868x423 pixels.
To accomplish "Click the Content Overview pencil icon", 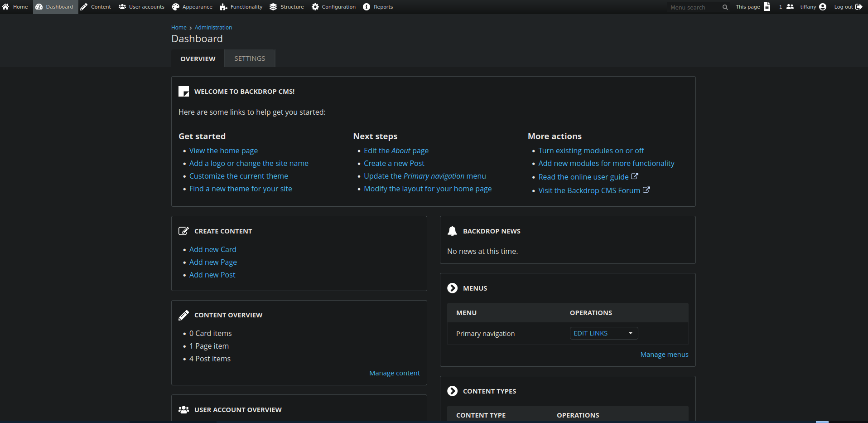I will point(183,315).
